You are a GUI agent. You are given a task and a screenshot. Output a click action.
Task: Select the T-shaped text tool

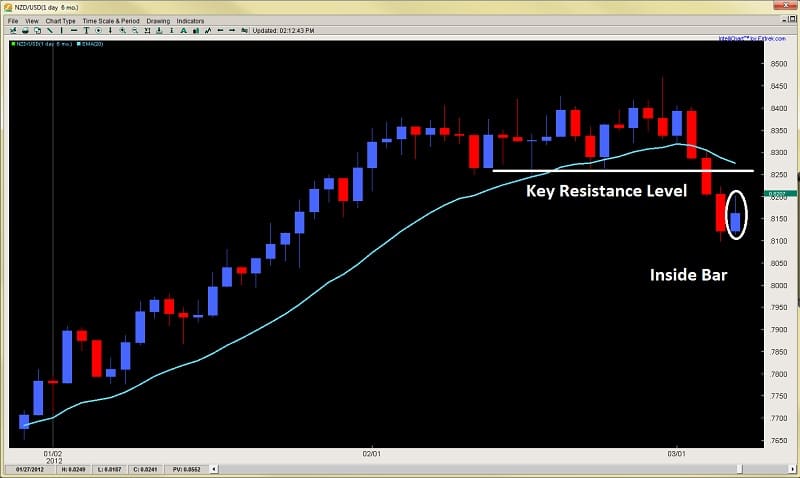[x=86, y=31]
